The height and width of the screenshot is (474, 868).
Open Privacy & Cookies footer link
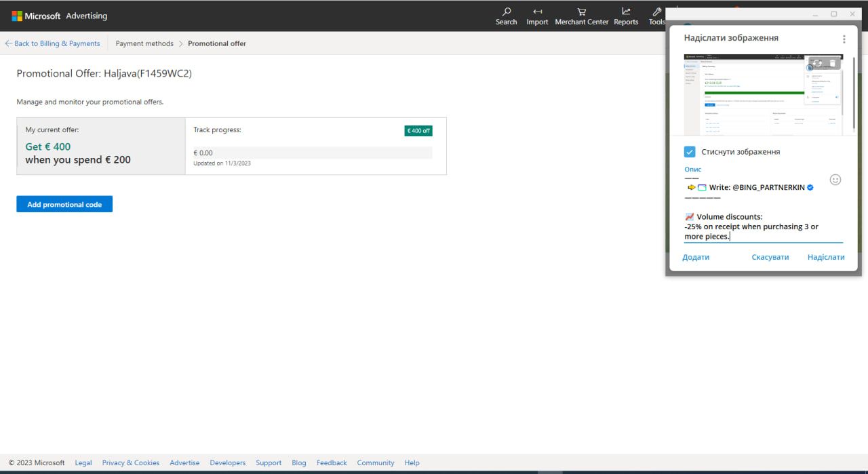(x=130, y=462)
